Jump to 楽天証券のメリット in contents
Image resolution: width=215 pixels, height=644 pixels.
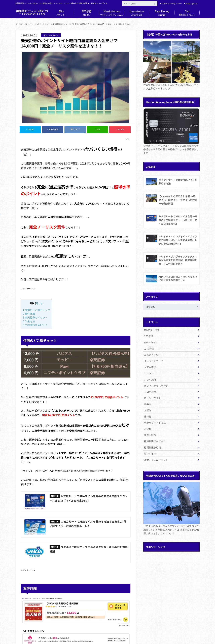pos(35,317)
